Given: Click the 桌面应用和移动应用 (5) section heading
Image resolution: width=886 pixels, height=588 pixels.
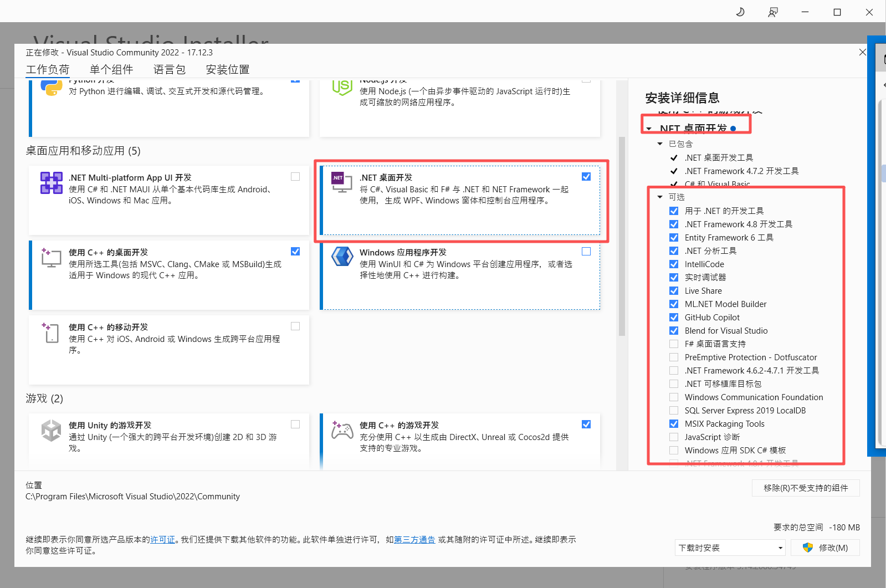Looking at the screenshot, I should coord(83,151).
